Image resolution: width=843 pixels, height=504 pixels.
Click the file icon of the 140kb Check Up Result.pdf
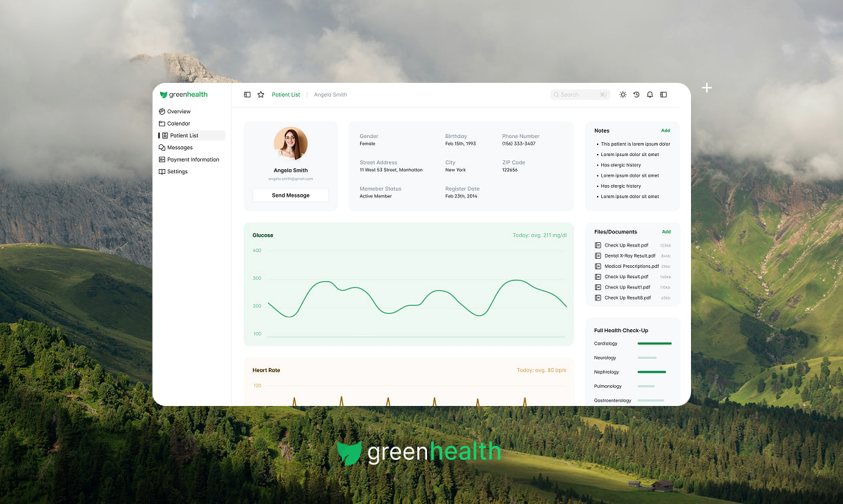point(598,277)
